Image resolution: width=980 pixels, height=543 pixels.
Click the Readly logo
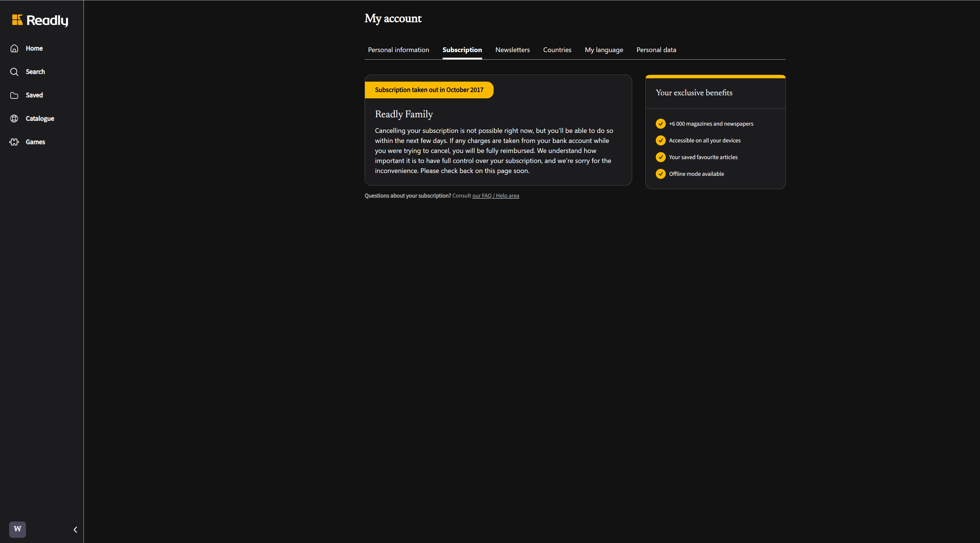coord(40,20)
